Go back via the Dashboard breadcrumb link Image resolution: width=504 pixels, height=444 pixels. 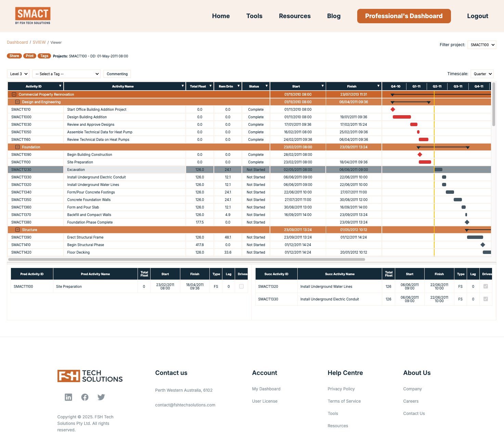click(17, 42)
